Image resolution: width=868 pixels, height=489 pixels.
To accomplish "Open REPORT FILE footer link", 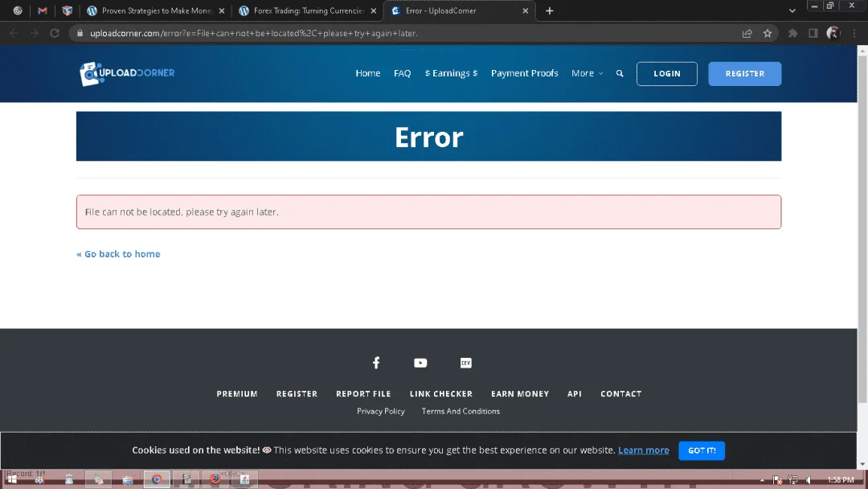I will pyautogui.click(x=363, y=394).
